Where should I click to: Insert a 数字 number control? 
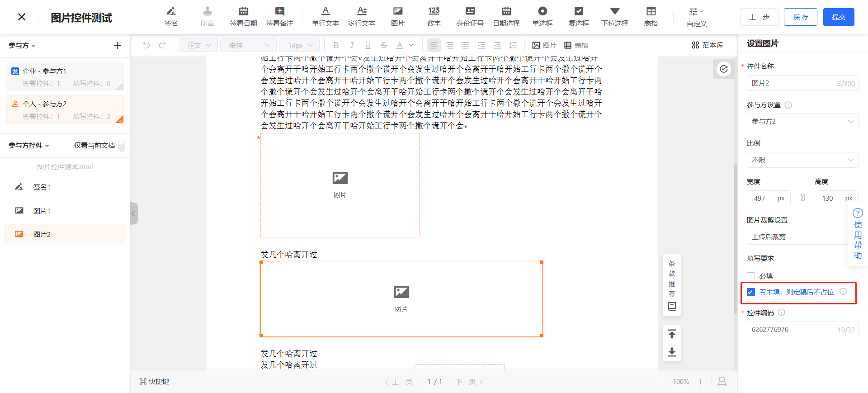tap(434, 17)
